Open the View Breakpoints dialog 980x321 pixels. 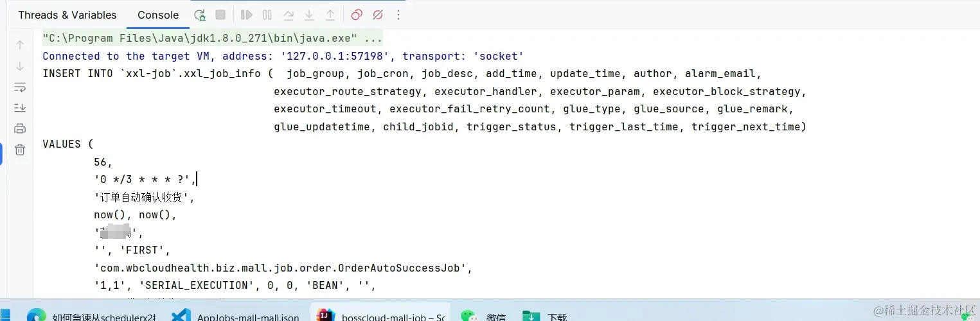click(357, 15)
